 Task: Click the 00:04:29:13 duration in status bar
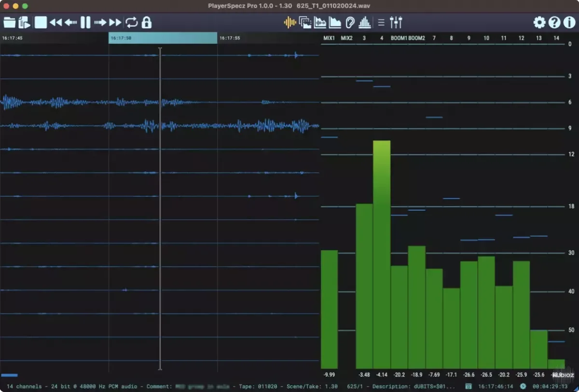pyautogui.click(x=550, y=386)
